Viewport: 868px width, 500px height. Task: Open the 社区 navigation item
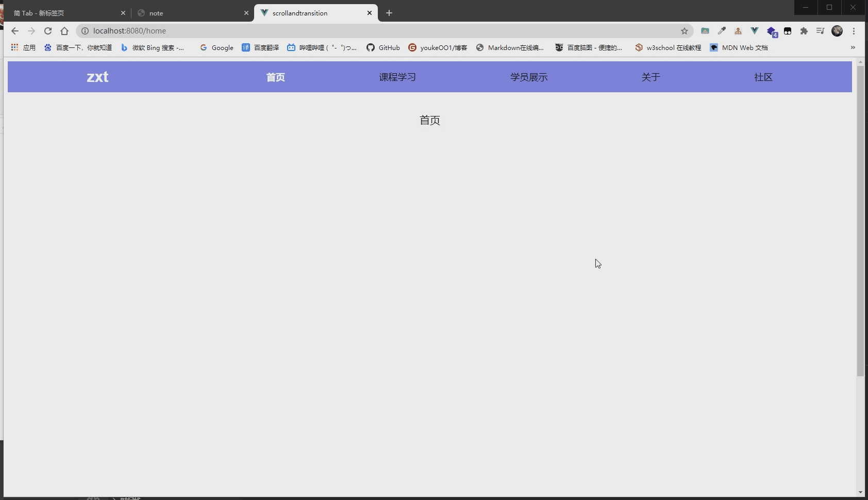pyautogui.click(x=763, y=77)
